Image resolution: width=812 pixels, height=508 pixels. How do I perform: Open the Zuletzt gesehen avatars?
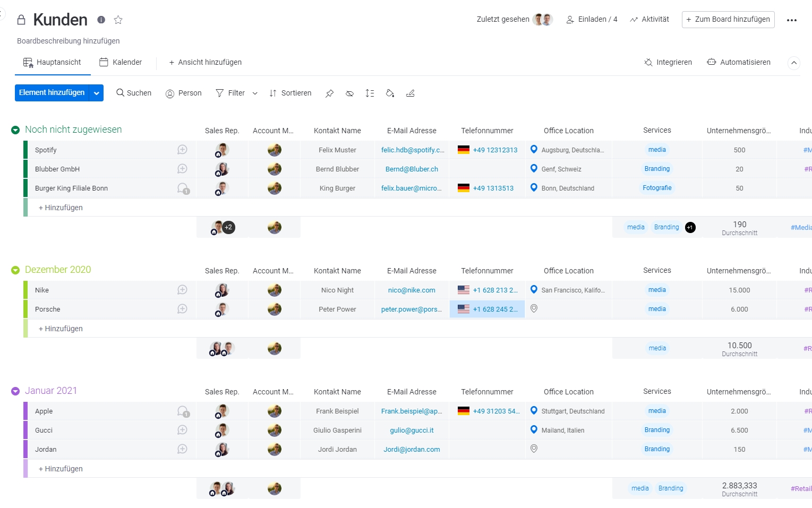543,20
